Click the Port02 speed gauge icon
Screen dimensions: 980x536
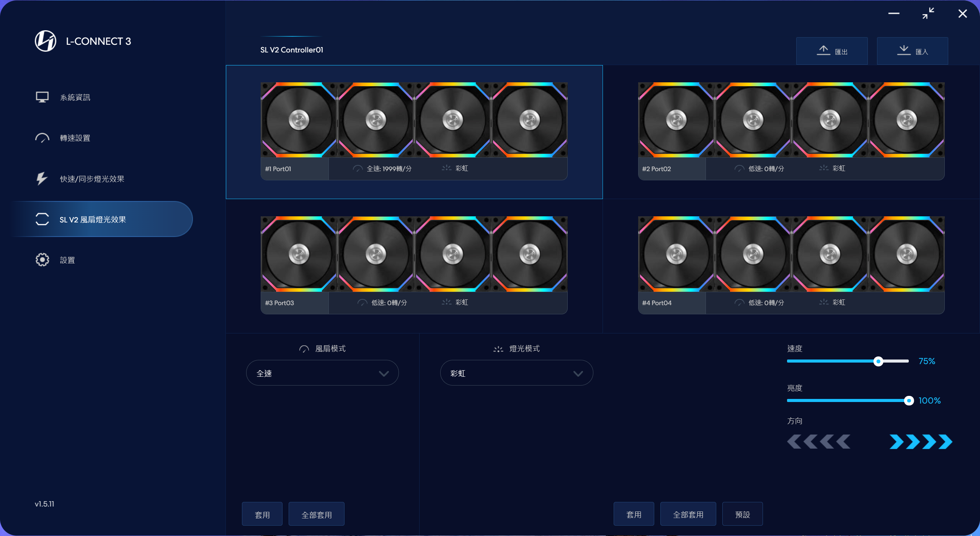[x=739, y=168]
